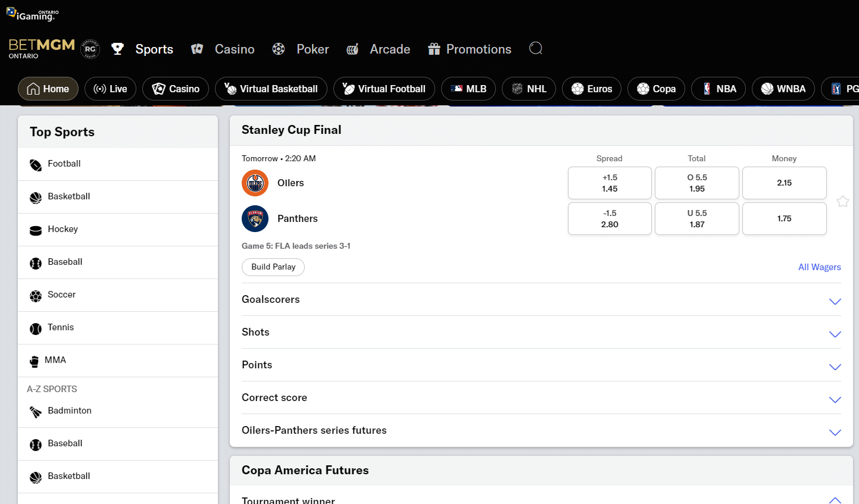Collapse the Tournament winner section

[x=835, y=500]
